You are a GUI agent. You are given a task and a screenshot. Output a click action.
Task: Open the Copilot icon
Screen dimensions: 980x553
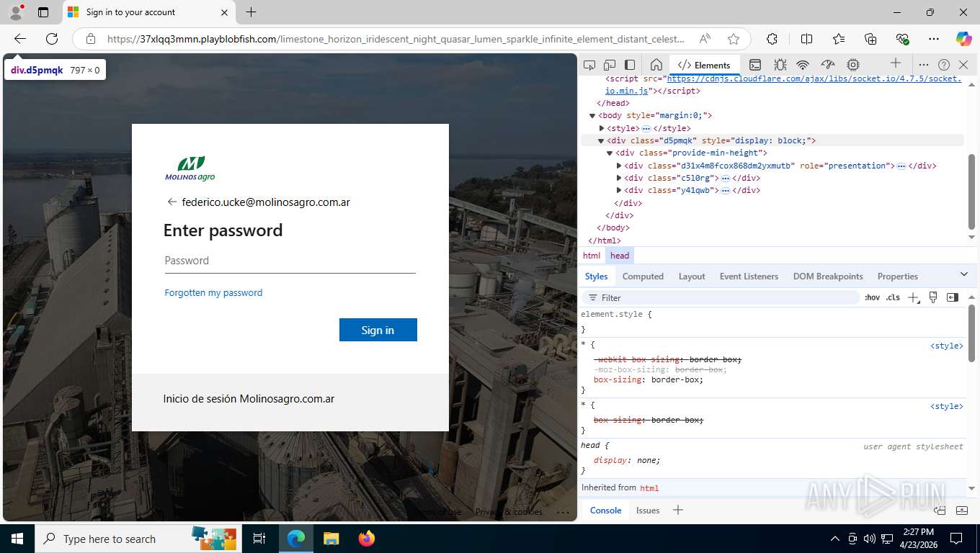click(x=963, y=39)
